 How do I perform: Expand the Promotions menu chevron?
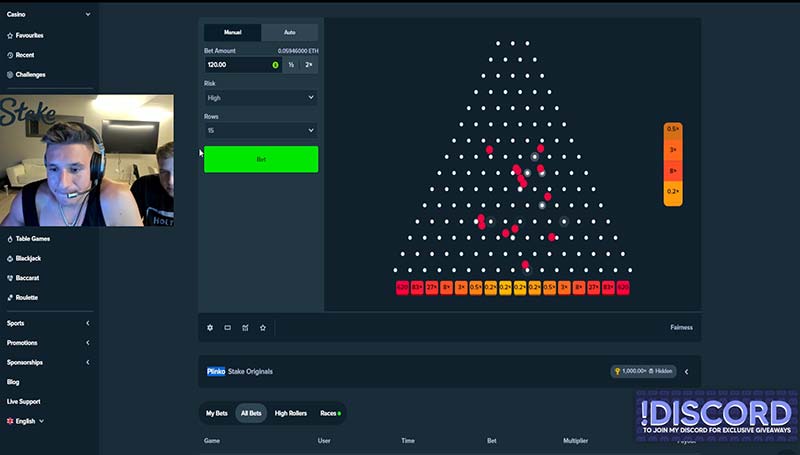tap(88, 343)
